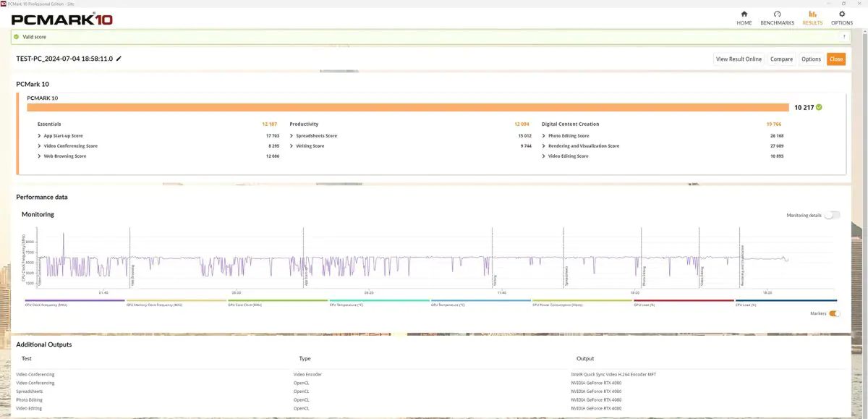This screenshot has width=868, height=419.
Task: Click the green check beside score 10 217
Action: click(x=819, y=107)
